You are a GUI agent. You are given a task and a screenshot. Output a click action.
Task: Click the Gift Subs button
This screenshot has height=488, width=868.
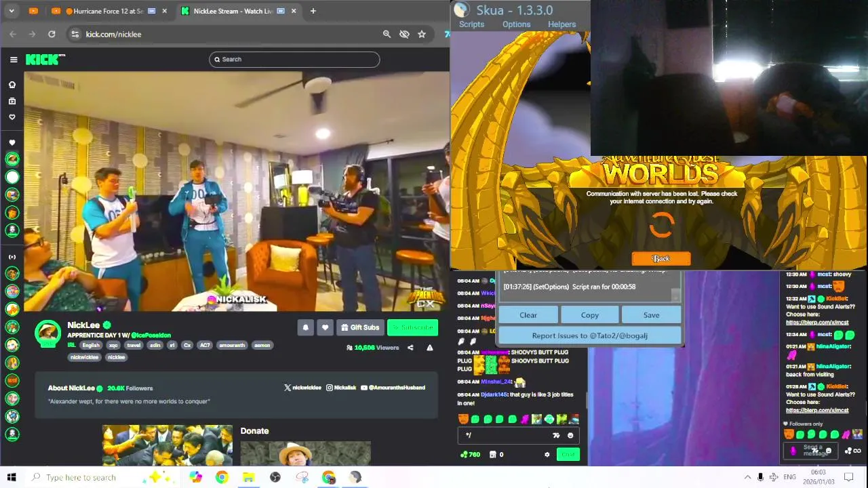pos(360,327)
